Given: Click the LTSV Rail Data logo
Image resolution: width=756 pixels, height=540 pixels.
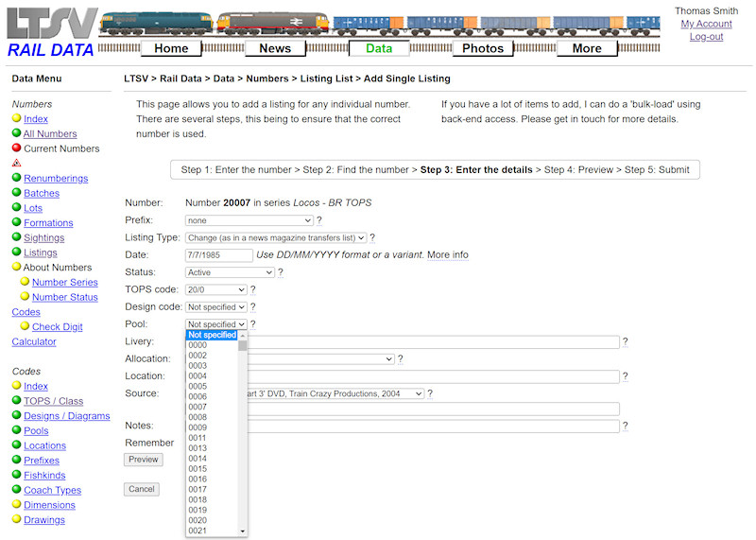Looking at the screenshot, I should pyautogui.click(x=51, y=32).
